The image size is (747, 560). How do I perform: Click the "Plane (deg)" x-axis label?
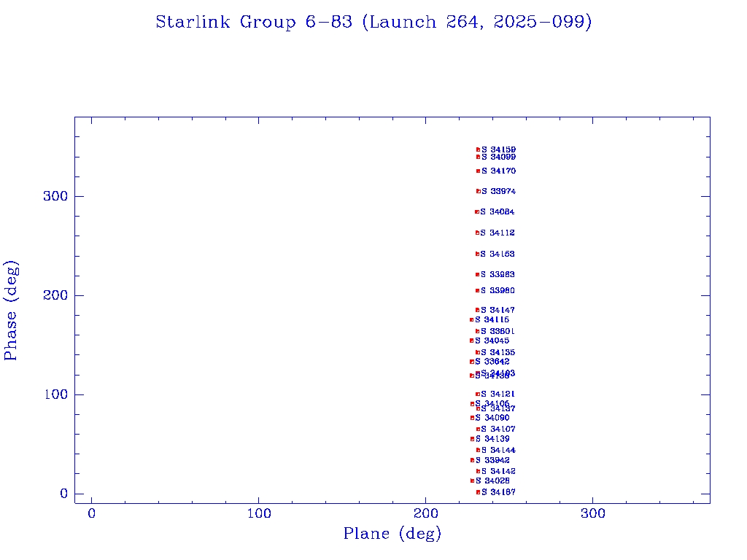click(x=392, y=534)
